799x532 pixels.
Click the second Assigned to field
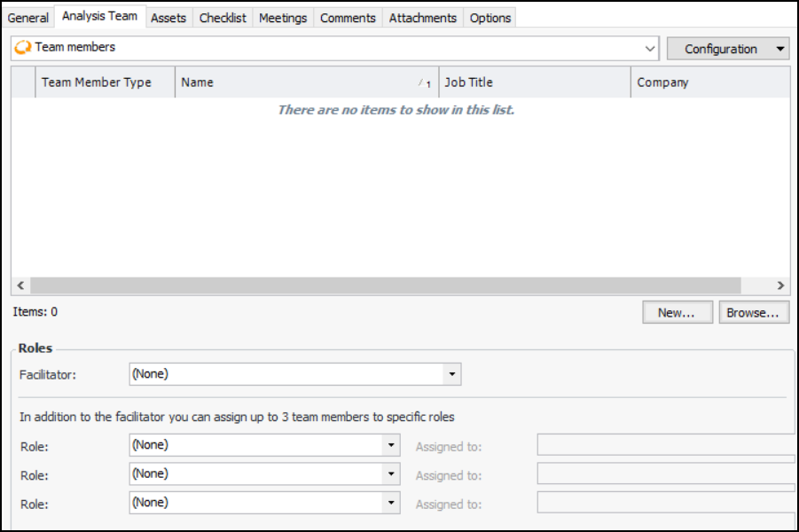pos(668,473)
